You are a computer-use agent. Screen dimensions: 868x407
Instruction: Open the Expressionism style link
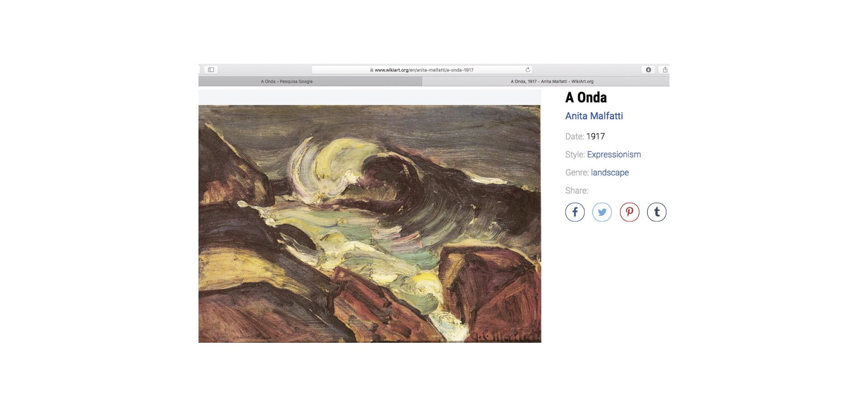pyautogui.click(x=613, y=155)
